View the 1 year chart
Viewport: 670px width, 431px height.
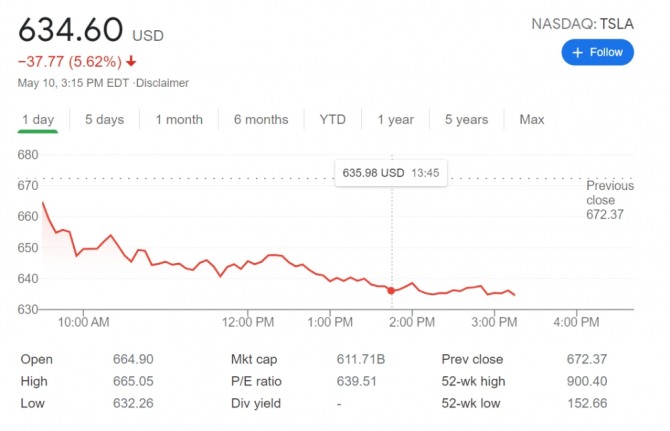pyautogui.click(x=395, y=120)
